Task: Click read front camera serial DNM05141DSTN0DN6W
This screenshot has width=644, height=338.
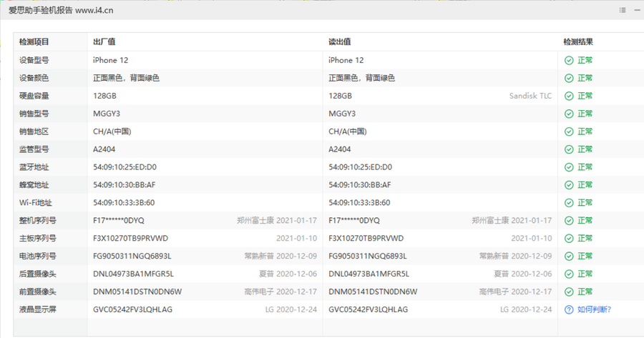Action: tap(373, 292)
